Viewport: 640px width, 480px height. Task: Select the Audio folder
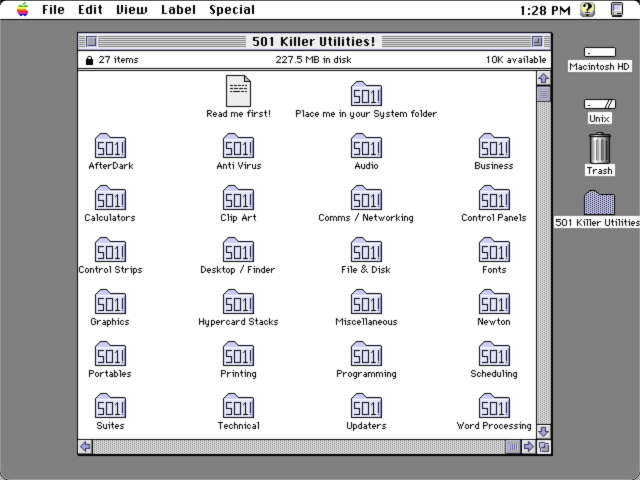366,146
